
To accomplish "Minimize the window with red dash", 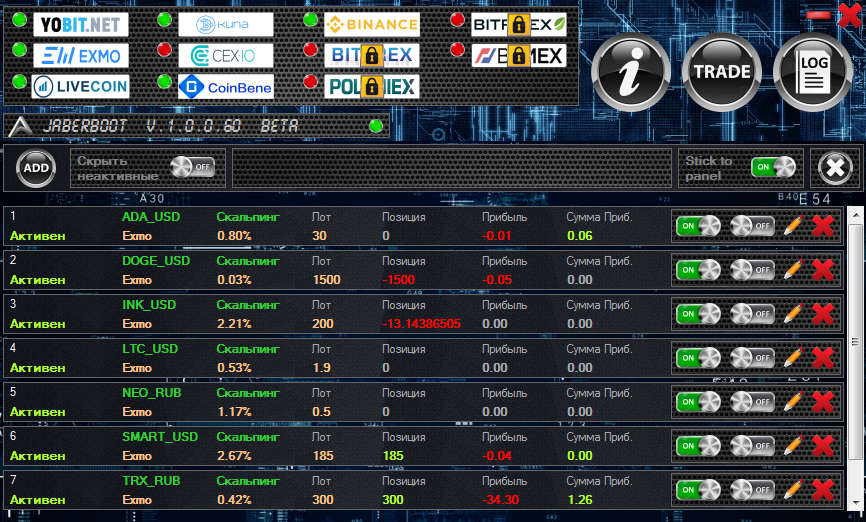I will [x=818, y=14].
